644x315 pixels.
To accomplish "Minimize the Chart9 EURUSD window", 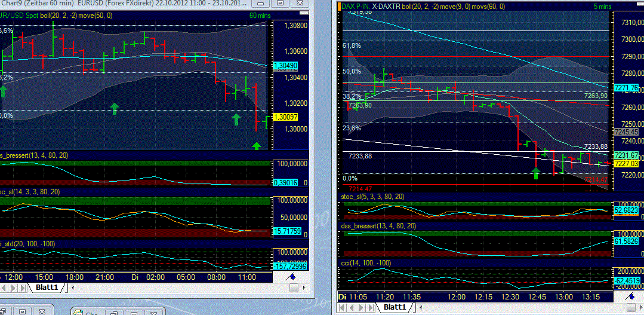I will pos(260,4).
